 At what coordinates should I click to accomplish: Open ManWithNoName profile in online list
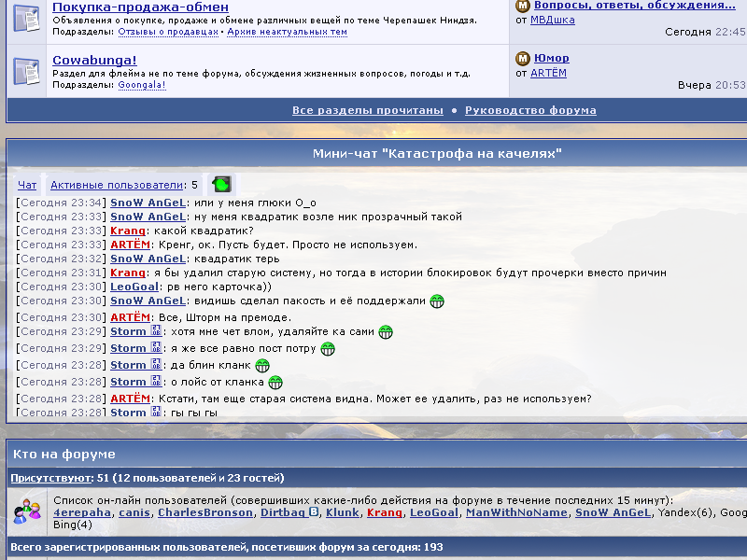(x=516, y=512)
